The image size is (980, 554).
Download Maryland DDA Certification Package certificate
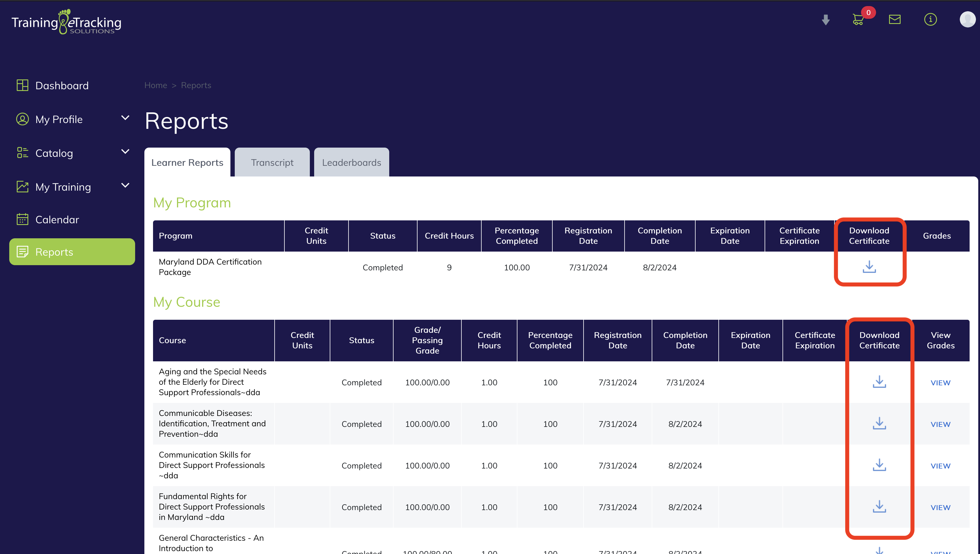click(869, 267)
